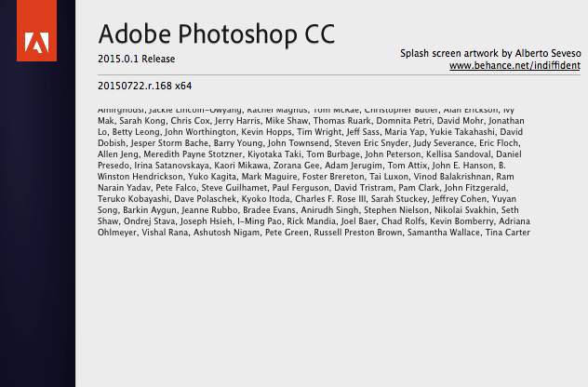Click the name Tina Carter in credits

tap(508, 233)
